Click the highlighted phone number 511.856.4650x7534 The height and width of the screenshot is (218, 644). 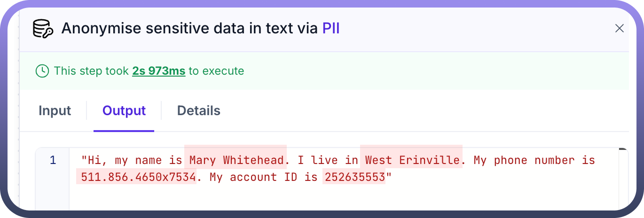click(x=136, y=177)
